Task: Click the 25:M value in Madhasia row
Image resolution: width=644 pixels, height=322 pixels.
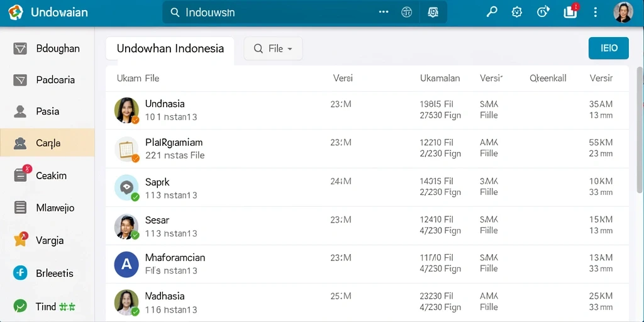Action: click(341, 296)
